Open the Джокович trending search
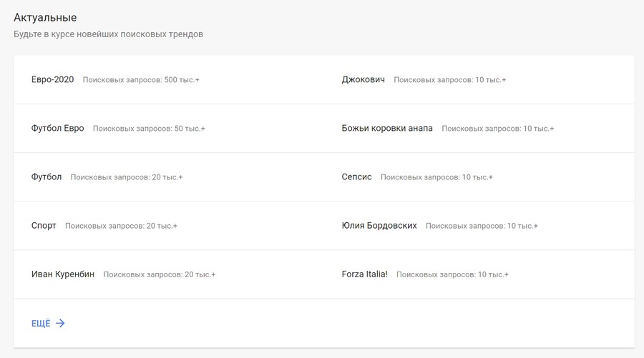644x358 pixels. 363,79
